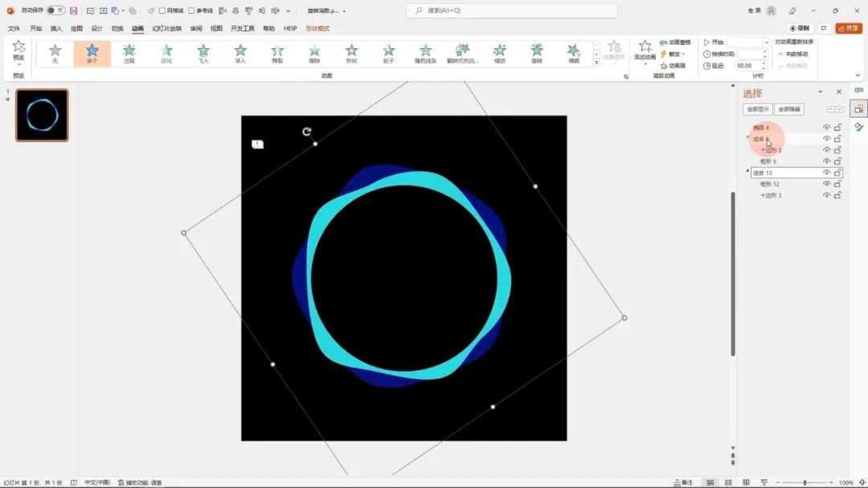The image size is (868, 488).
Task: Select the 出现 (Appear) animation effect
Action: [129, 53]
